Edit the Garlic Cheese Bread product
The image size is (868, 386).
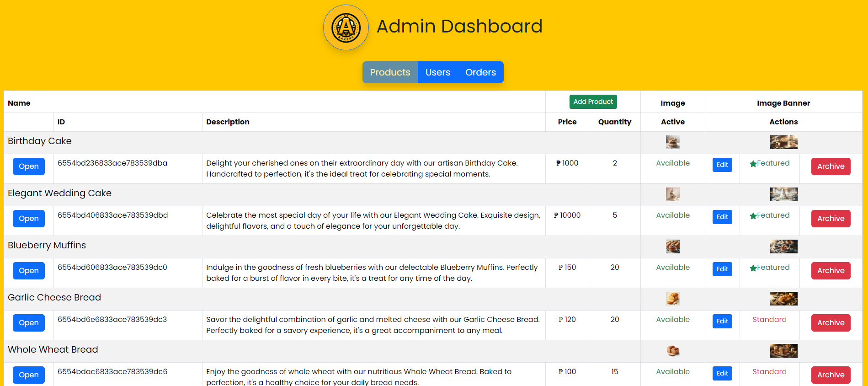(722, 321)
